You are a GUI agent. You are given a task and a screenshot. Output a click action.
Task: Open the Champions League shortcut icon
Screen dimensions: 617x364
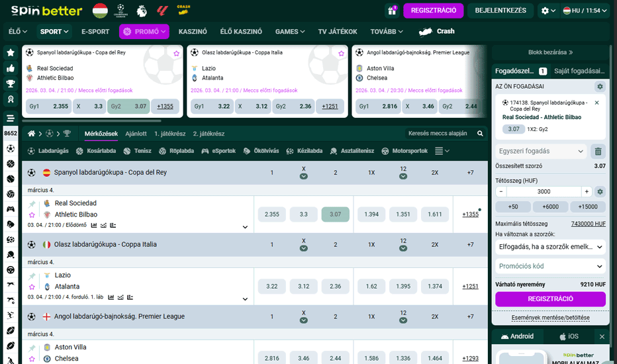(x=120, y=11)
